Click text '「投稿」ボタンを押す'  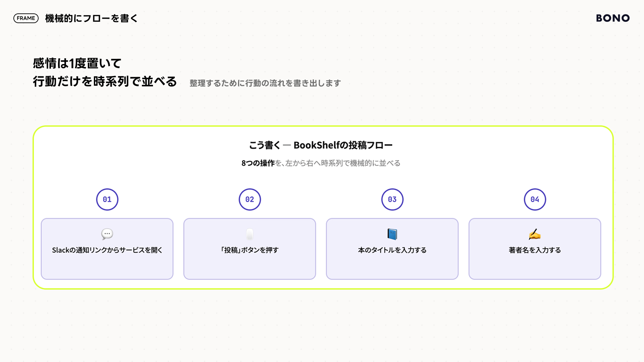tap(250, 250)
